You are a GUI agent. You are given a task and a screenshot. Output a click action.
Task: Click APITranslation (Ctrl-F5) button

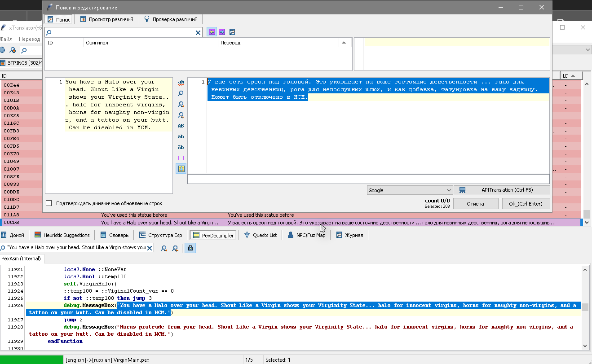click(502, 190)
